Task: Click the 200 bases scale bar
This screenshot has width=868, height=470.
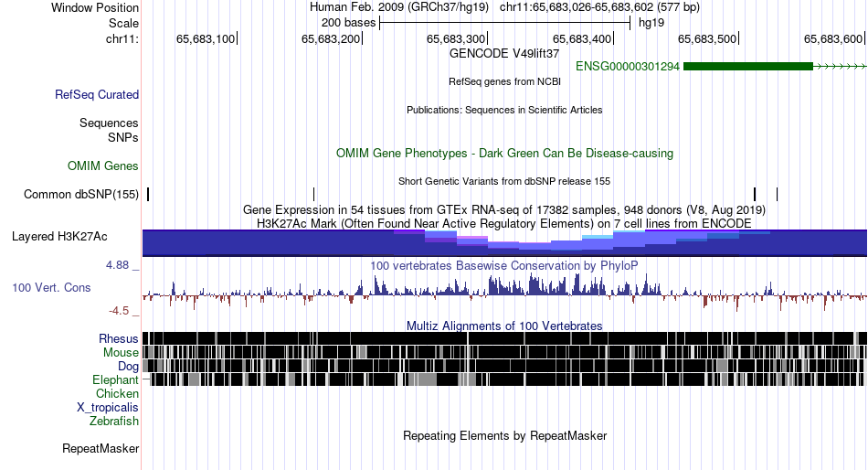Action: pos(505,23)
